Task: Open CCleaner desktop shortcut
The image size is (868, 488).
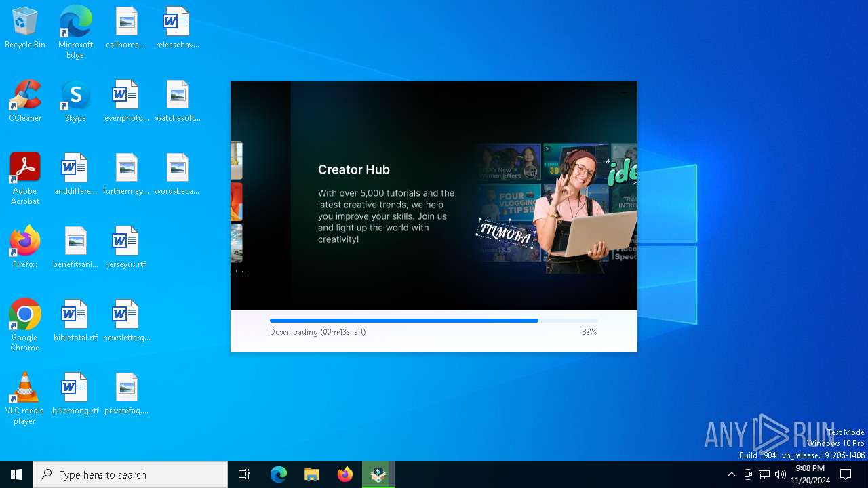Action: (25, 101)
